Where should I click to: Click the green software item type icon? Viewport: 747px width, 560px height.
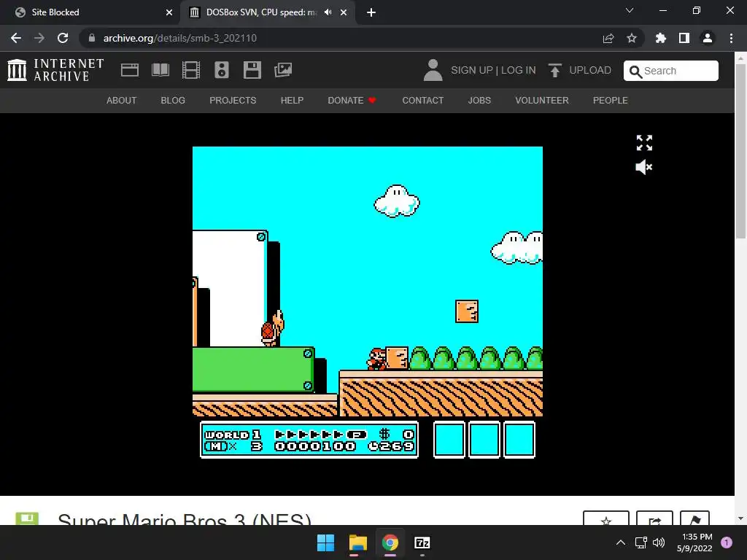pos(27,518)
